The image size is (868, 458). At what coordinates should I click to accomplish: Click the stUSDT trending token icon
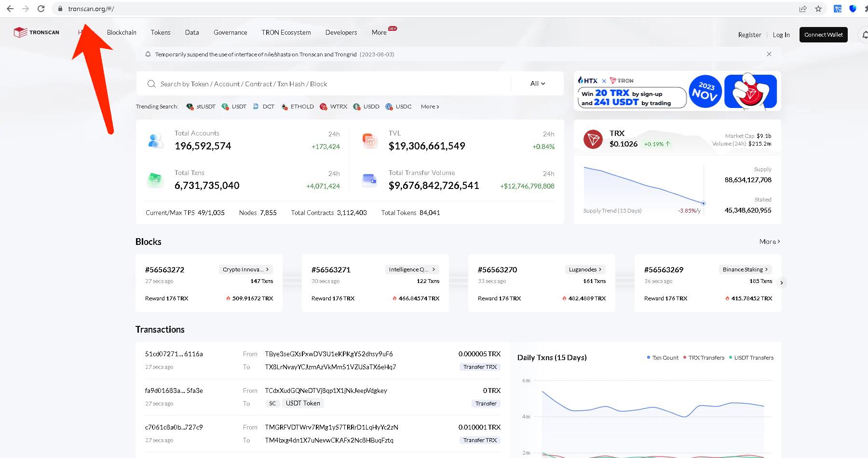point(190,107)
